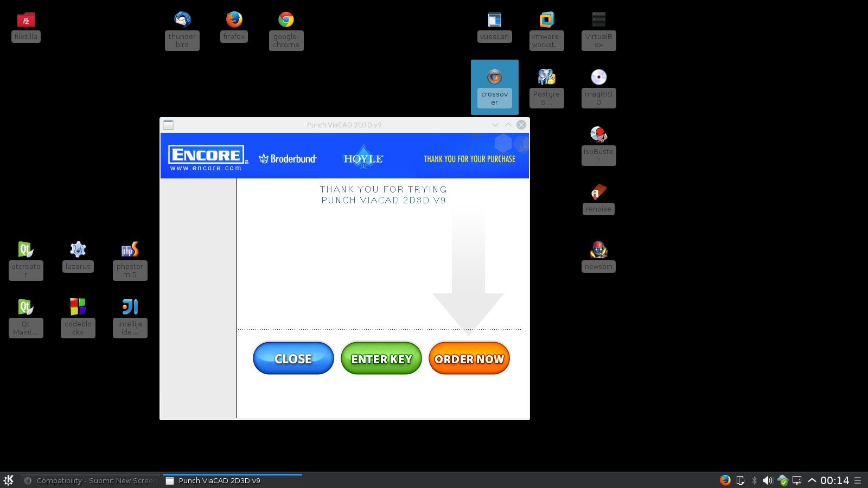Open the ViaCAD window menu icon
Viewport: 868px width, 488px height.
(x=168, y=125)
